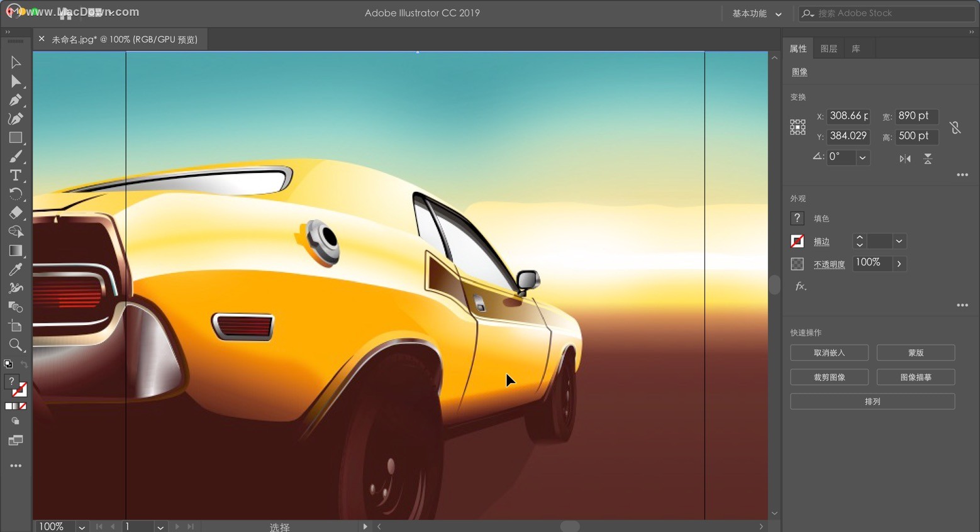Select the Blend tool
Screen dimensions: 980x532
coord(16,307)
